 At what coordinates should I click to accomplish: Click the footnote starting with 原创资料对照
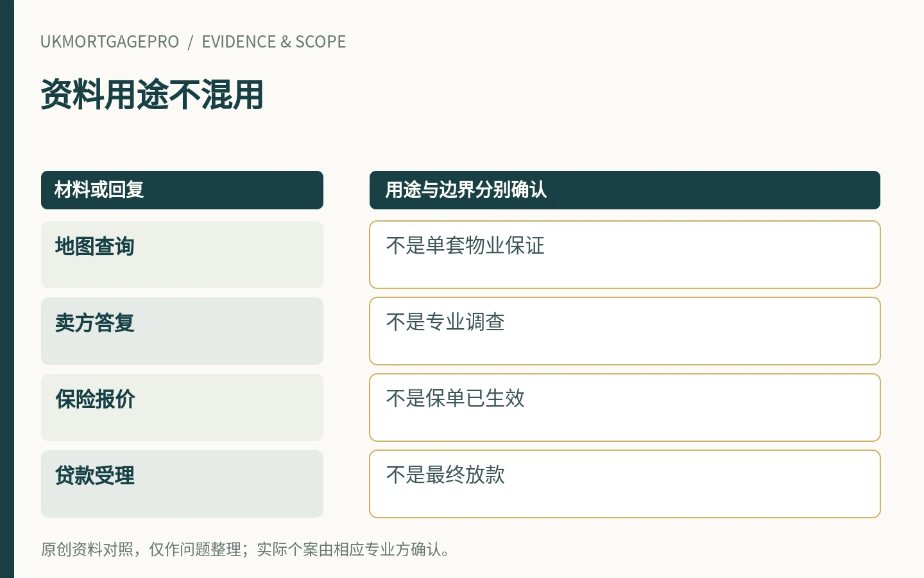pos(246,550)
